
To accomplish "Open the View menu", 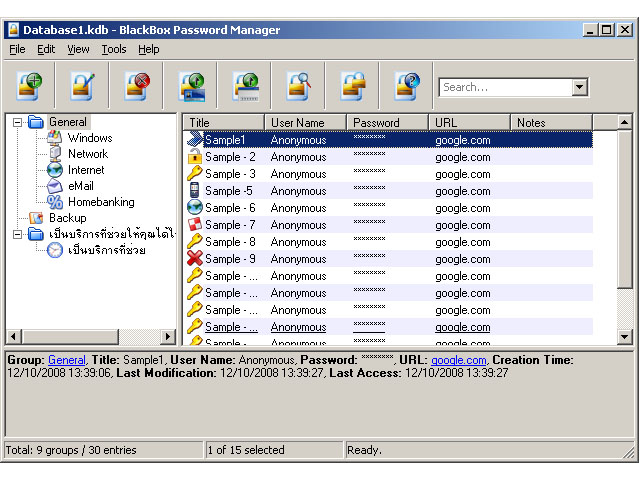I will tap(78, 49).
